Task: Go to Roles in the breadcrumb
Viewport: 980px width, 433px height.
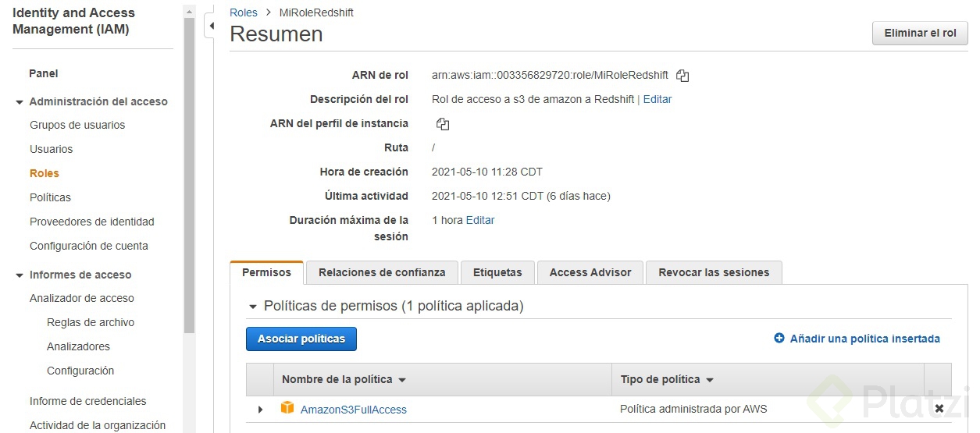Action: (x=244, y=12)
